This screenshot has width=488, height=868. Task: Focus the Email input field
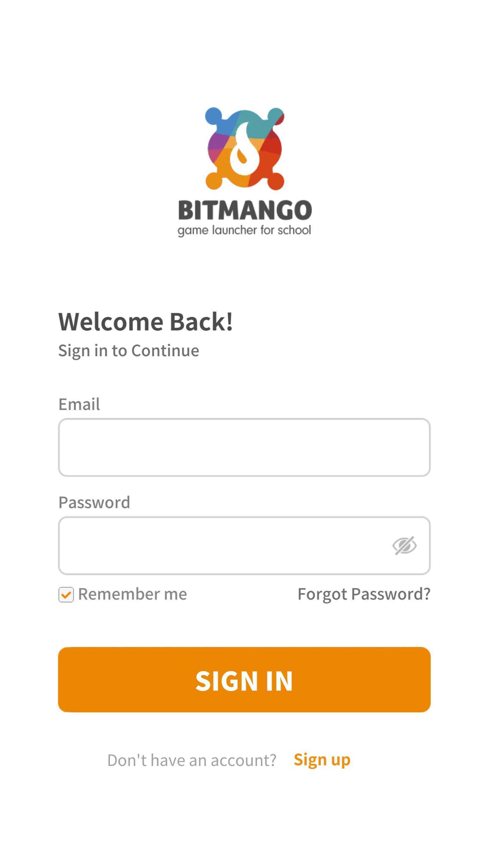click(244, 447)
